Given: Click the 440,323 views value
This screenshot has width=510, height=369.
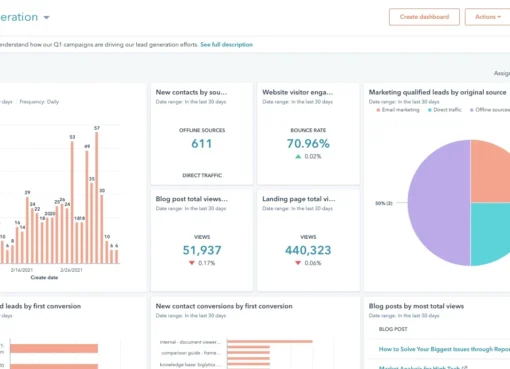Looking at the screenshot, I should pyautogui.click(x=308, y=250).
